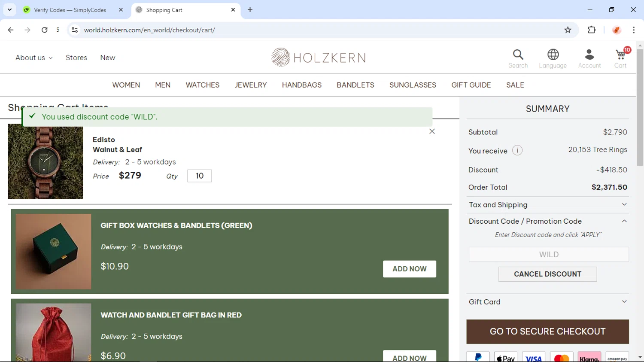Open the BANDLETS menu
The width and height of the screenshot is (644, 362).
click(x=355, y=85)
